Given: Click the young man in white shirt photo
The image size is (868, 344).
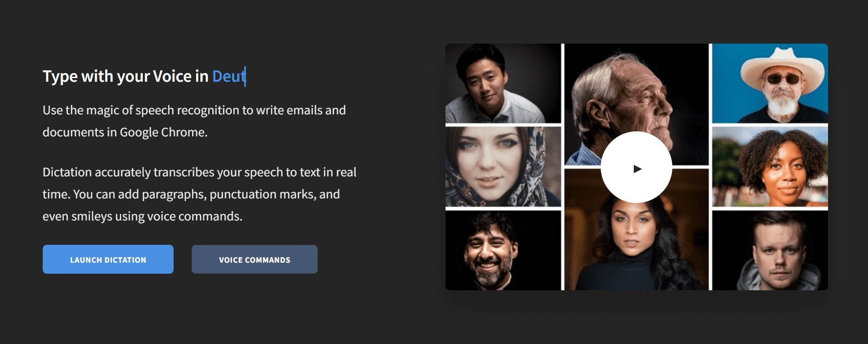Looking at the screenshot, I should pos(503,84).
